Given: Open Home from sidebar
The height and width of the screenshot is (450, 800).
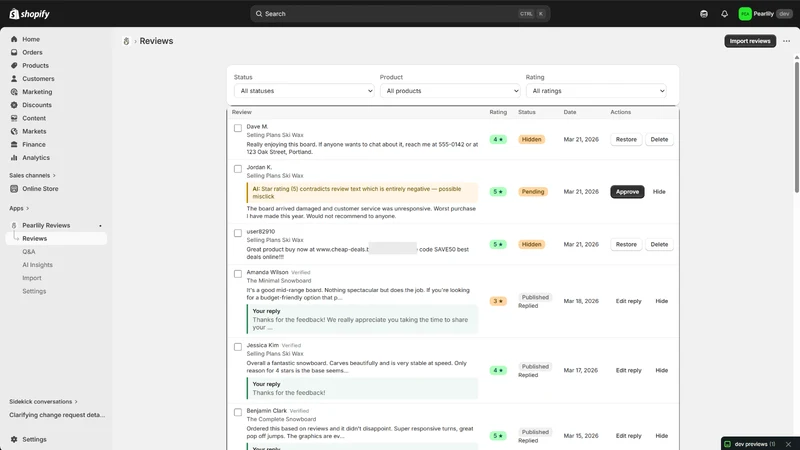Looking at the screenshot, I should pos(31,39).
